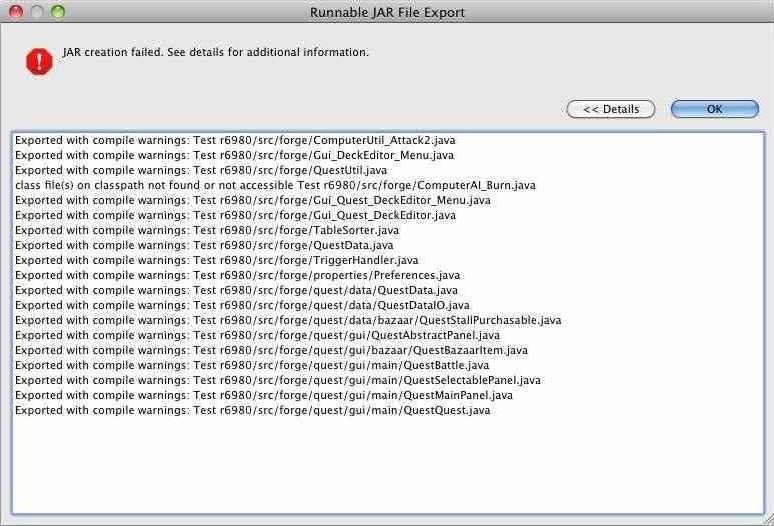This screenshot has width=774, height=526.
Task: Click the red error alert icon
Action: pyautogui.click(x=39, y=61)
